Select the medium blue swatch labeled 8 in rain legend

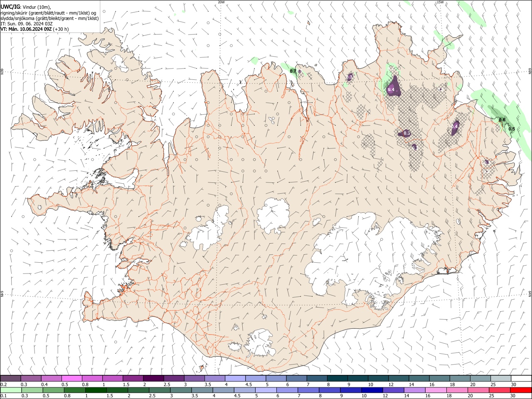pos(329,390)
